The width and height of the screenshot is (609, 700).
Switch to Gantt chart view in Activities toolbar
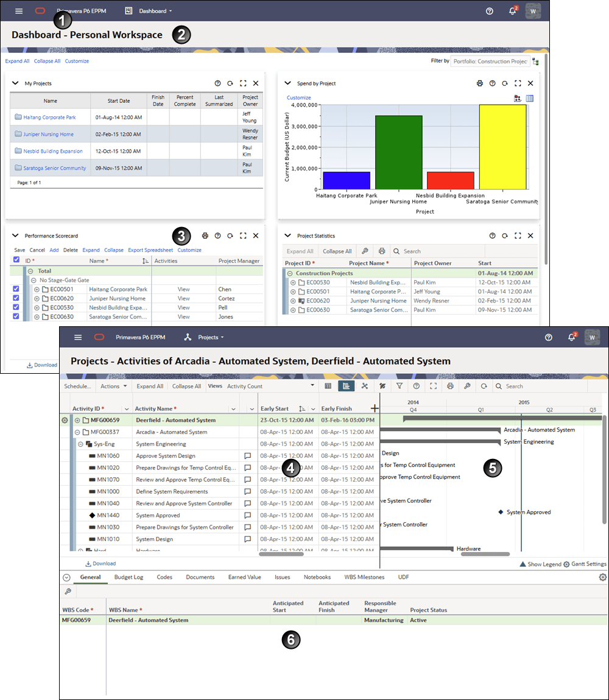346,386
